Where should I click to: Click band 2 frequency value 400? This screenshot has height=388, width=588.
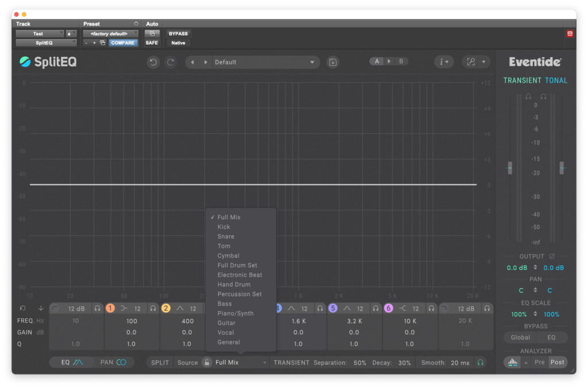point(187,321)
